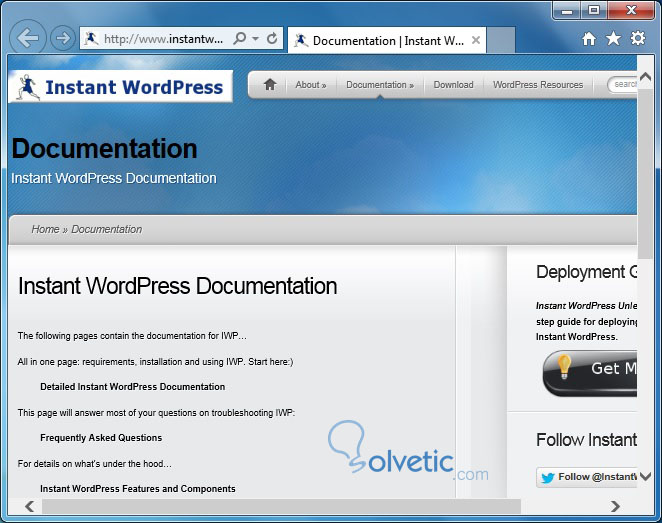This screenshot has height=523, width=662.
Task: Click the Follow Instant sidebar heading
Action: 586,440
